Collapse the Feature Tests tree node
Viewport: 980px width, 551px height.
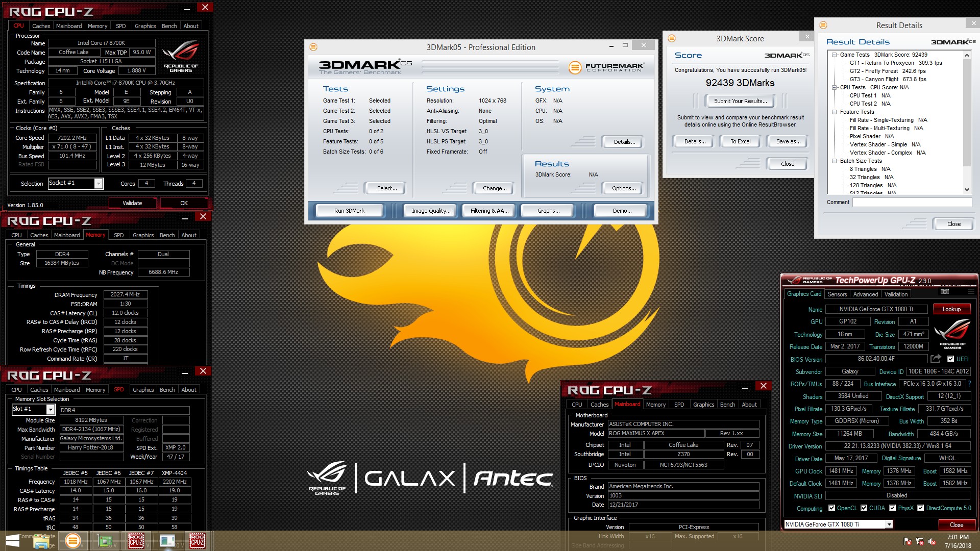click(x=834, y=112)
